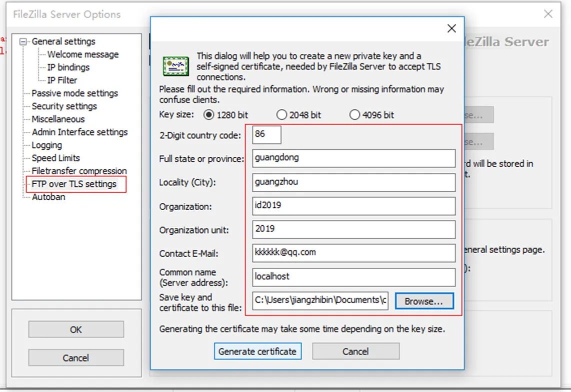The height and width of the screenshot is (392, 571).
Task: Click the Full state or province field
Action: (353, 158)
